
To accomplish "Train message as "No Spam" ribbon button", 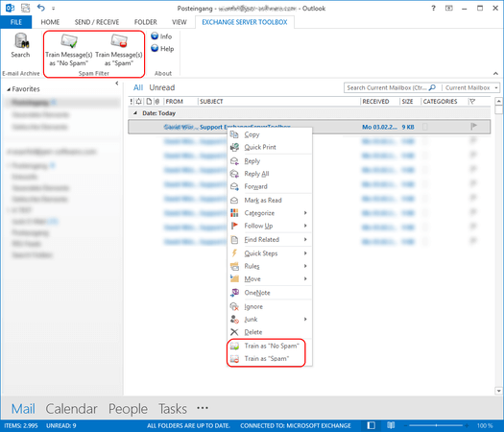I will click(69, 50).
